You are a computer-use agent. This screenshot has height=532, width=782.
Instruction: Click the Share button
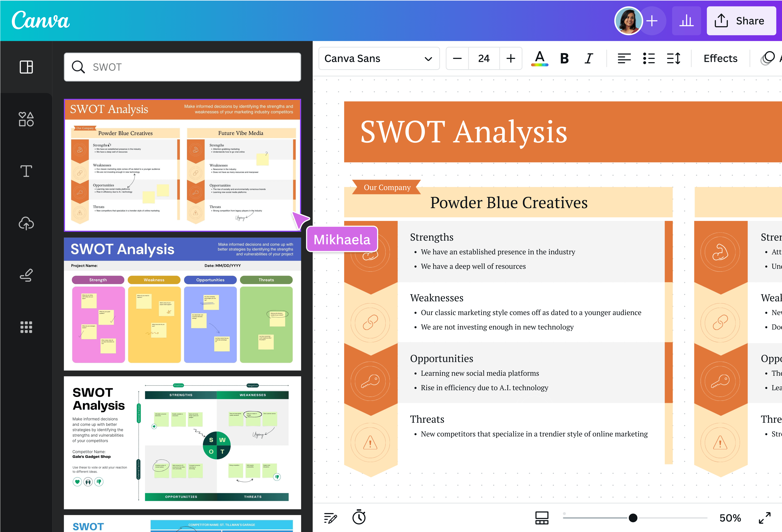(741, 21)
